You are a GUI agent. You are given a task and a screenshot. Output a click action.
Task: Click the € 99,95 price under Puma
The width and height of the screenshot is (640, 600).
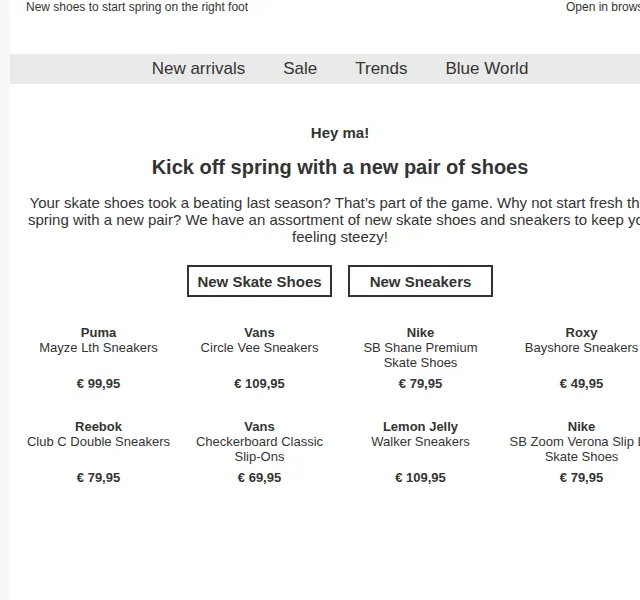pos(98,384)
